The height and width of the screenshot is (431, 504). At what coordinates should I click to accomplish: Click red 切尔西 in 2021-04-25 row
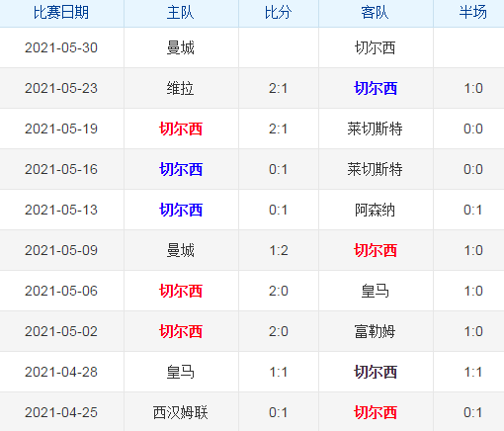[x=376, y=412]
